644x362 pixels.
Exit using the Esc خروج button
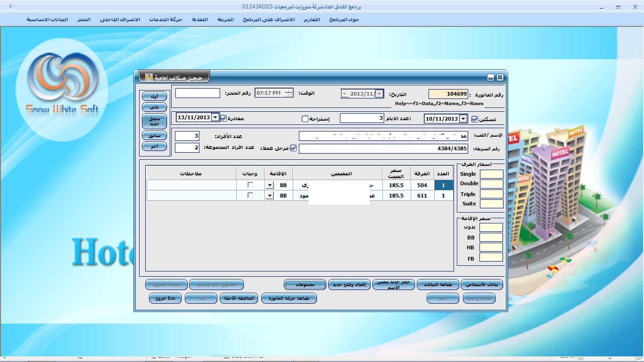tap(165, 298)
